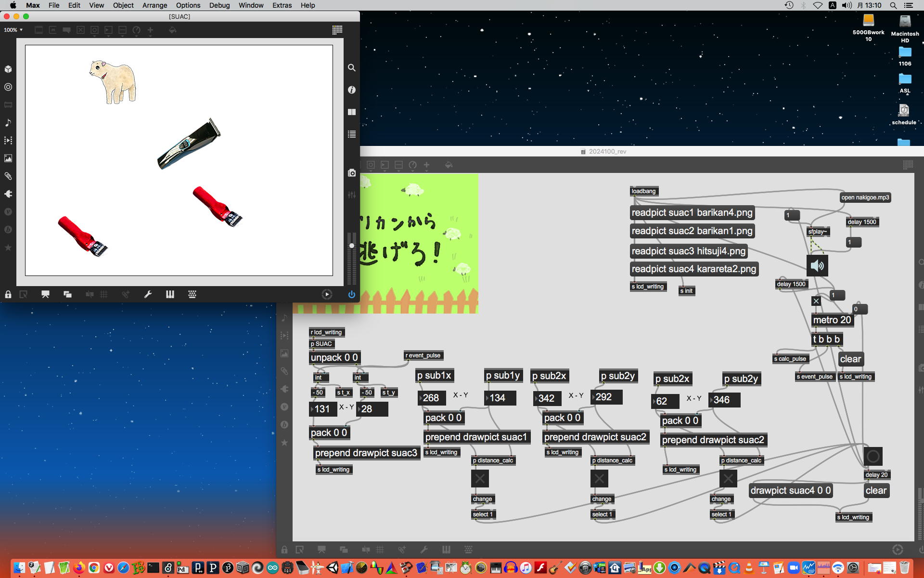Click the readpict suac3 hitsuji4.png message

(x=688, y=251)
